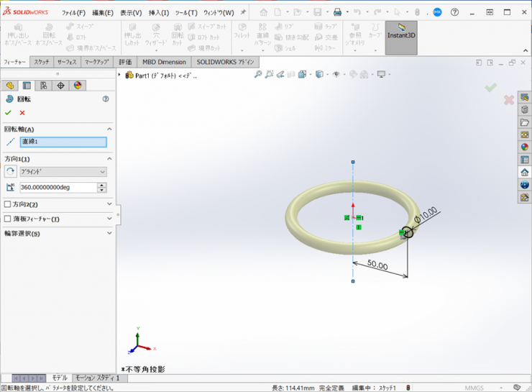Expand the 輪郭選択(S) section
532x392 pixels.
109,233
